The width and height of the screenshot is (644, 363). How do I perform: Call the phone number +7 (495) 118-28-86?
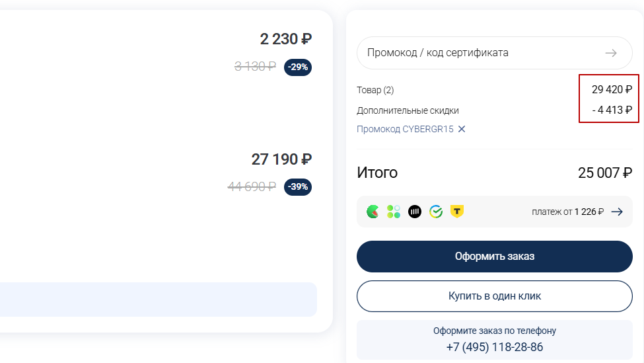coord(495,347)
